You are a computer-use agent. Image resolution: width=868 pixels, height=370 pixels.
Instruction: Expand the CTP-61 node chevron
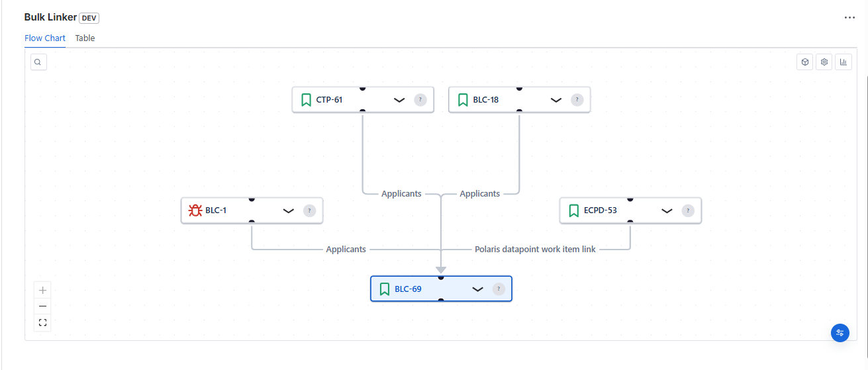pos(399,100)
